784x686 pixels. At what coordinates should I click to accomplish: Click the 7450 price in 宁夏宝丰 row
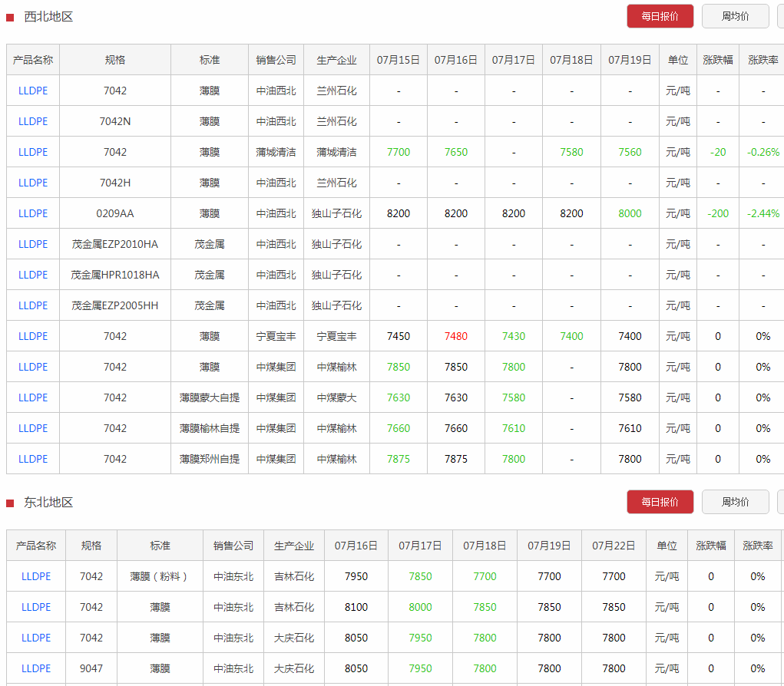tap(399, 336)
